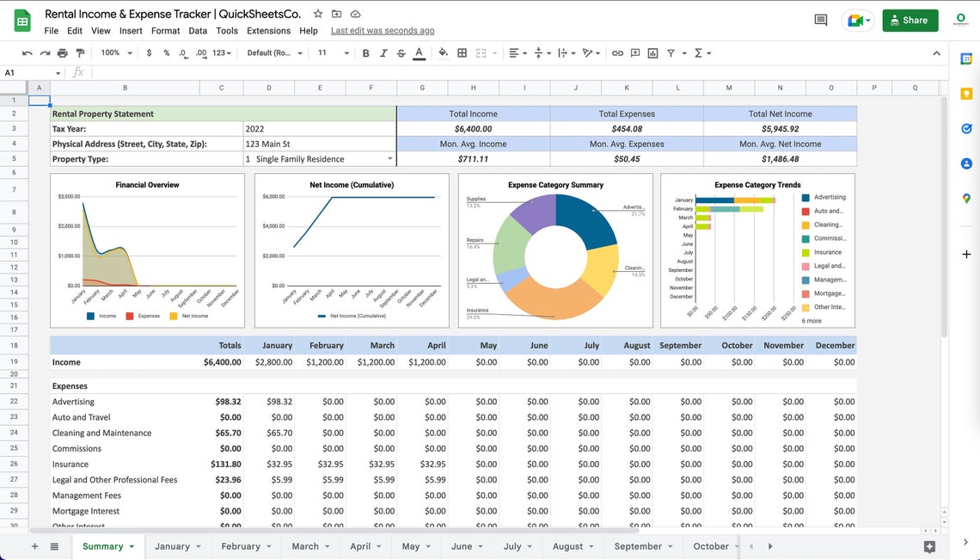Image resolution: width=980 pixels, height=560 pixels.
Task: Click the Last edit was seconds ago link
Action: [x=381, y=30]
